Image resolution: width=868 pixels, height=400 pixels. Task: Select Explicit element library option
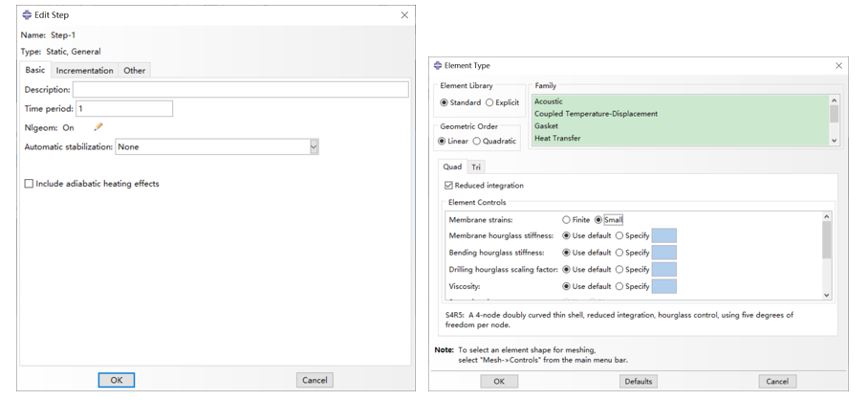(490, 102)
